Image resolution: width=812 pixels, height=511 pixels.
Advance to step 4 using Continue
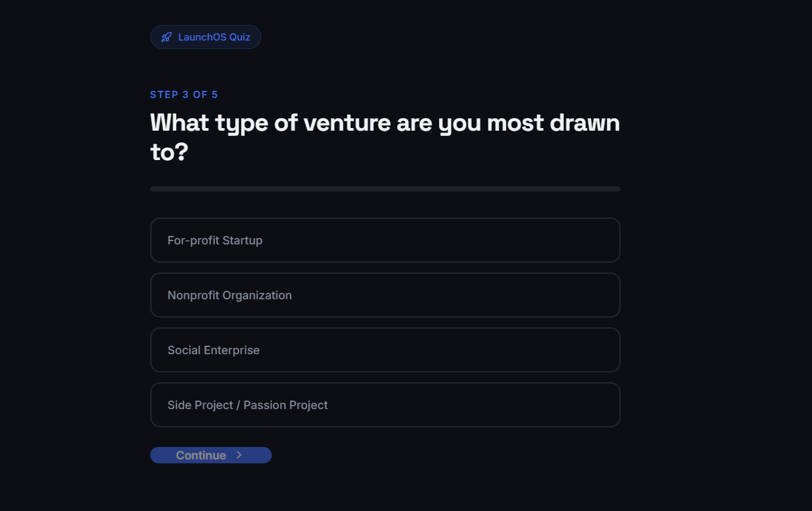click(x=211, y=455)
